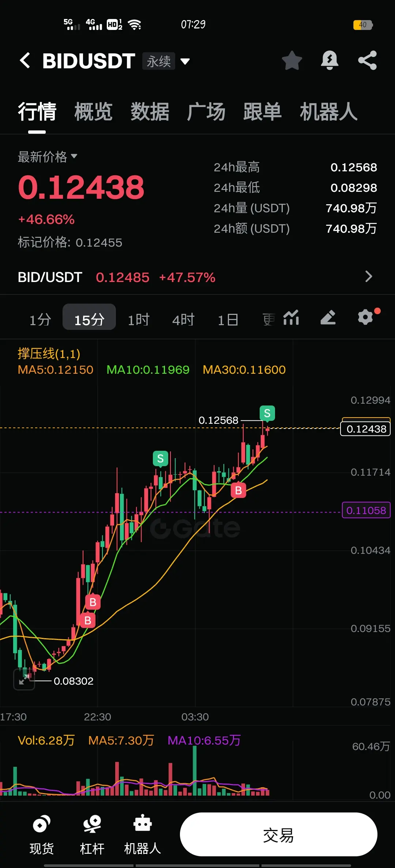Switch to the 行情 tab

(37, 111)
